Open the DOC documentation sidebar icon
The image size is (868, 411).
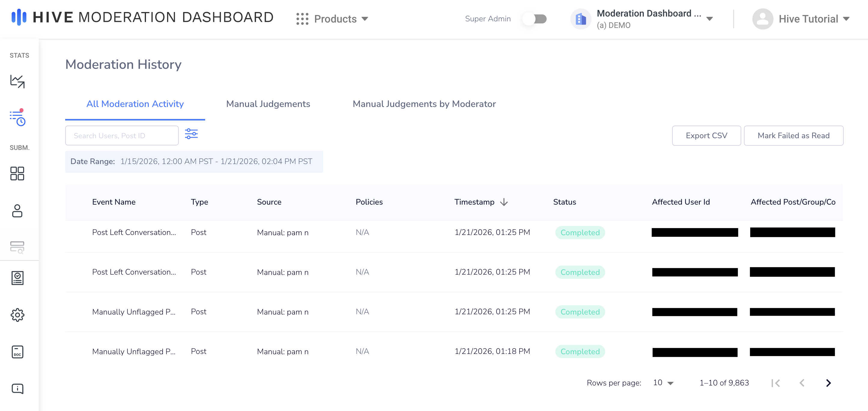(17, 352)
